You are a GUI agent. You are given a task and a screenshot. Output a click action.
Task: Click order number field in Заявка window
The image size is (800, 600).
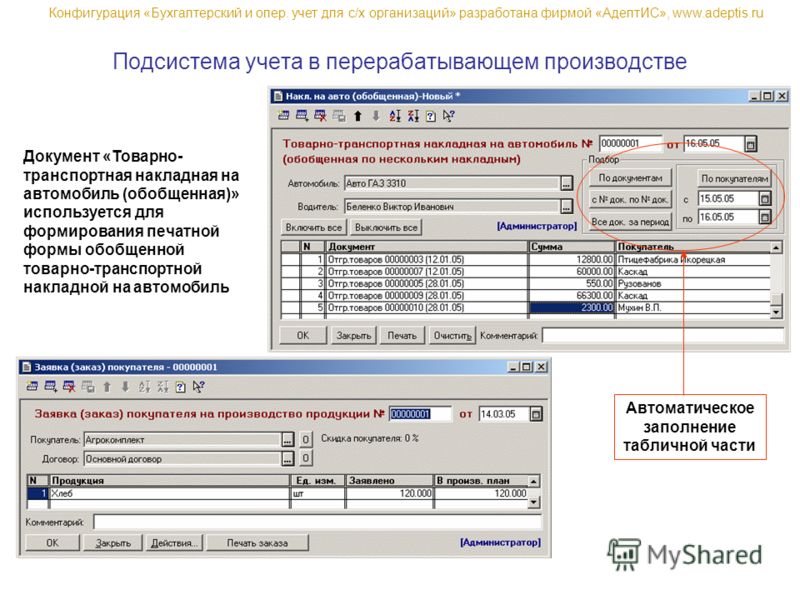click(x=420, y=414)
